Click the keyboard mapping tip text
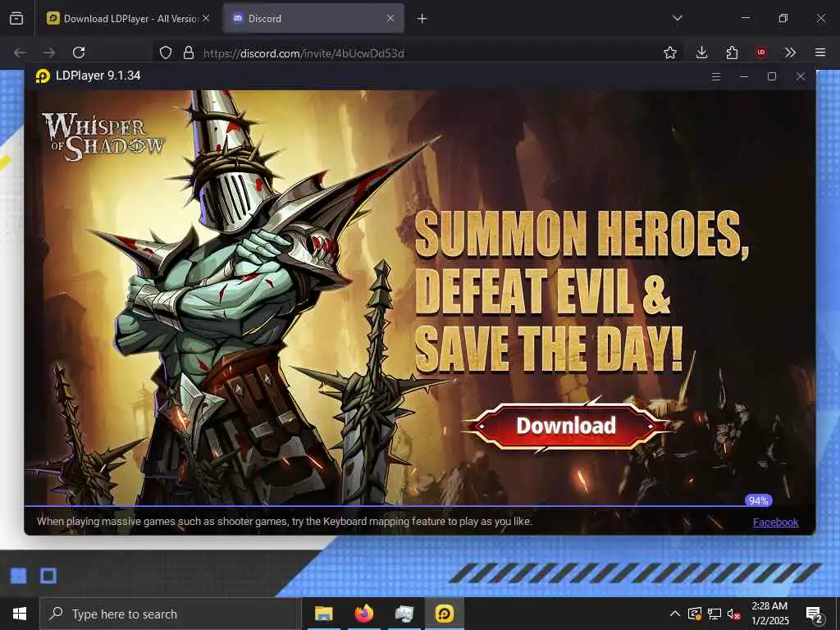Viewport: 840px width, 630px height. pyautogui.click(x=285, y=521)
